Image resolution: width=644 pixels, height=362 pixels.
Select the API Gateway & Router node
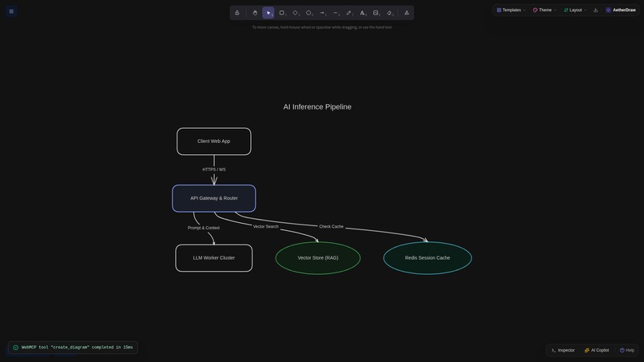pos(214,198)
